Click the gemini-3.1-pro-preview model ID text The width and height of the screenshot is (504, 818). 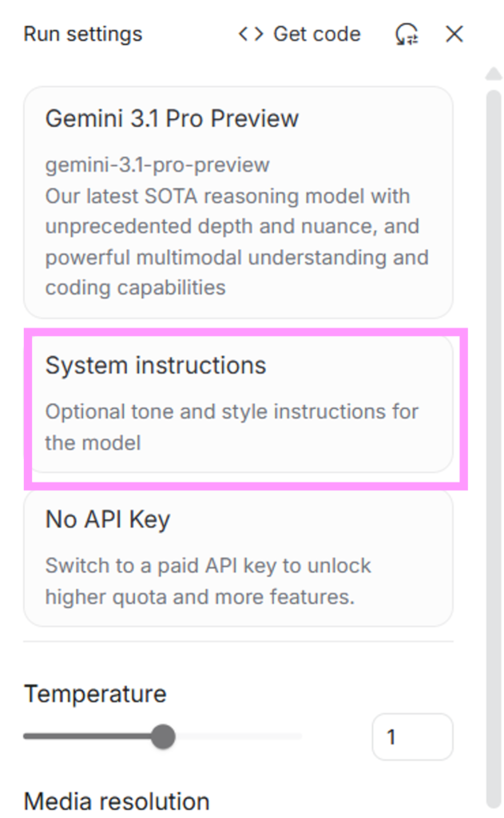click(157, 165)
